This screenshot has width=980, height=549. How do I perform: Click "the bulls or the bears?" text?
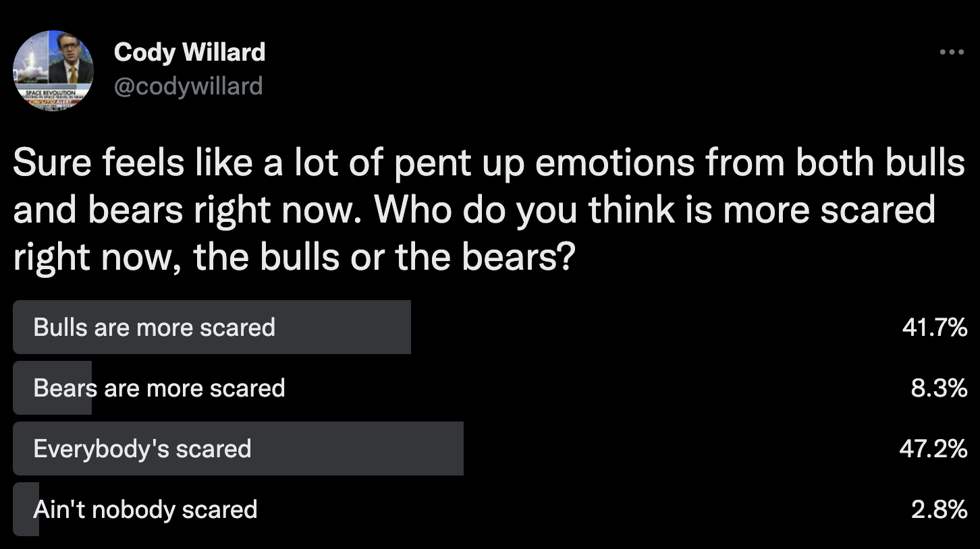pos(383,258)
